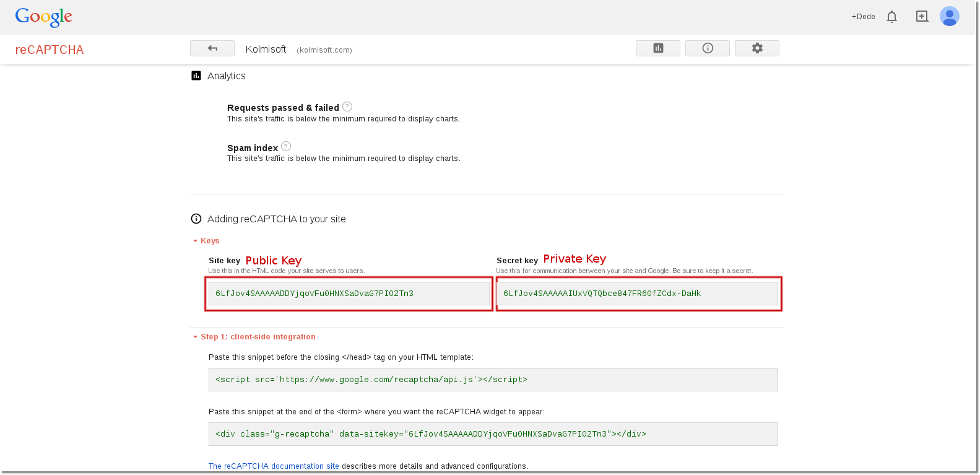Image resolution: width=980 pixels, height=475 pixels.
Task: Open the analytics chart toolbar button
Action: click(x=657, y=48)
